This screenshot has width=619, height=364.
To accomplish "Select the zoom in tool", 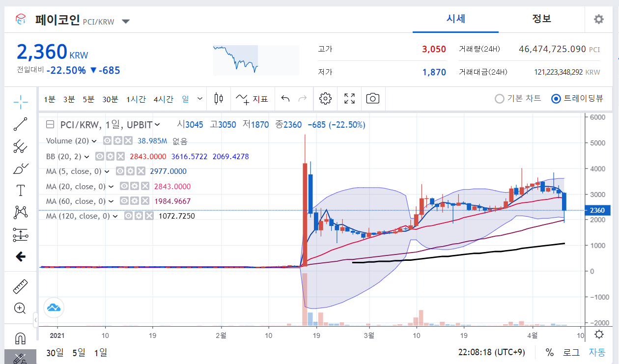I will [x=21, y=308].
